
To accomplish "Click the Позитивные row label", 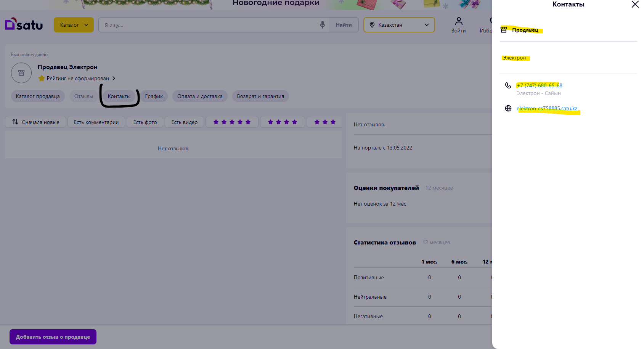I will click(x=369, y=277).
